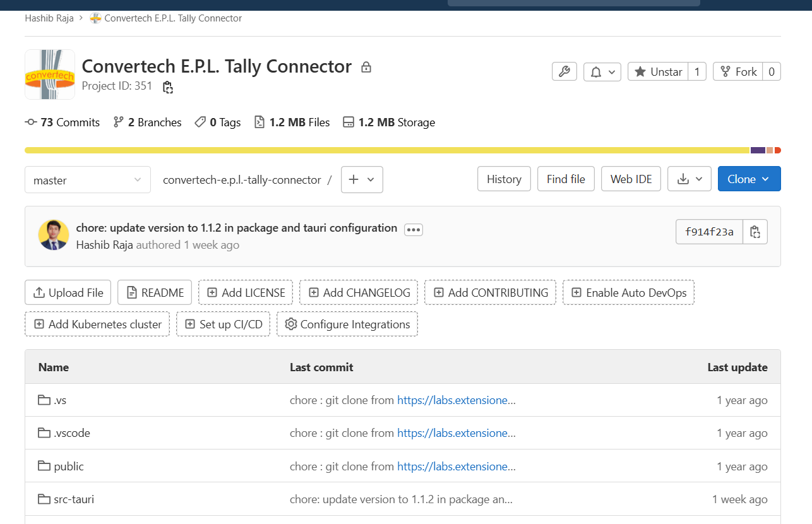
Task: Click the plus add-file dropdown
Action: [x=362, y=179]
